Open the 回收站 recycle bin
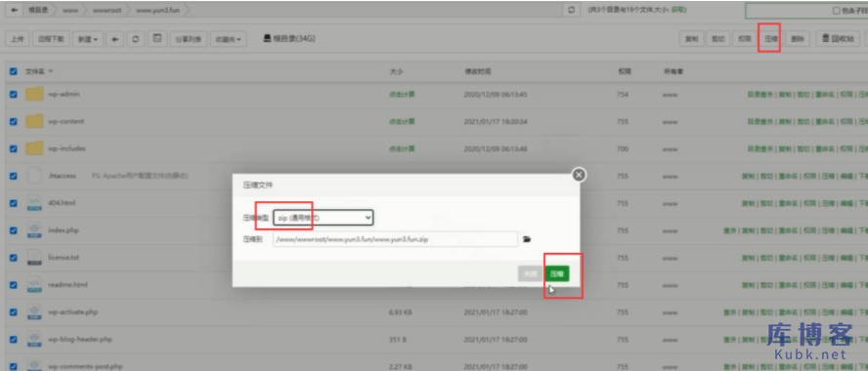This screenshot has width=868, height=371. [x=838, y=39]
